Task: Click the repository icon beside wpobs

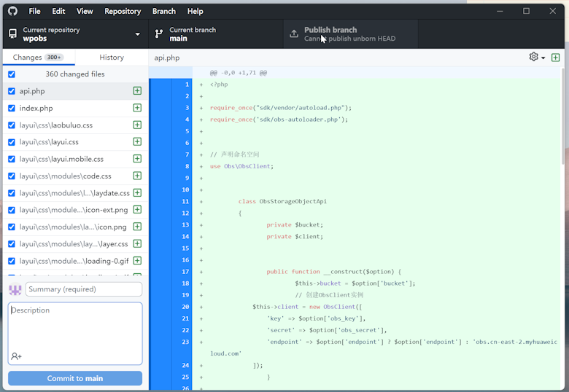Action: coord(12,34)
